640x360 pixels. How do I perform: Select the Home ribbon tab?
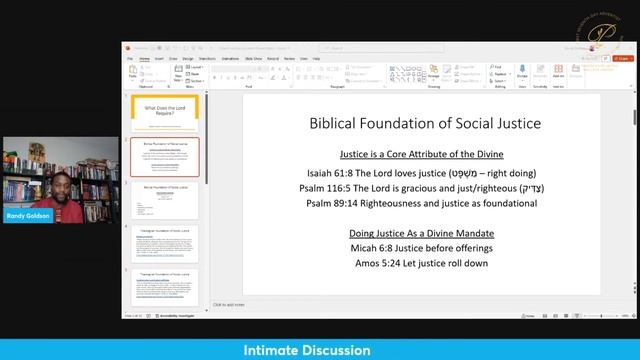pos(144,59)
